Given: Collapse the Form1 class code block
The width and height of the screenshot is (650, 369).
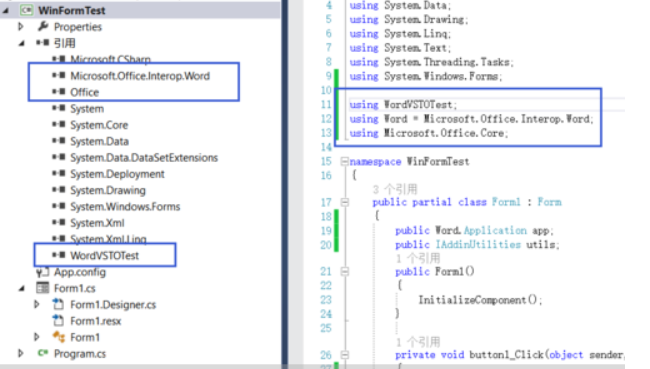Looking at the screenshot, I should point(344,202).
